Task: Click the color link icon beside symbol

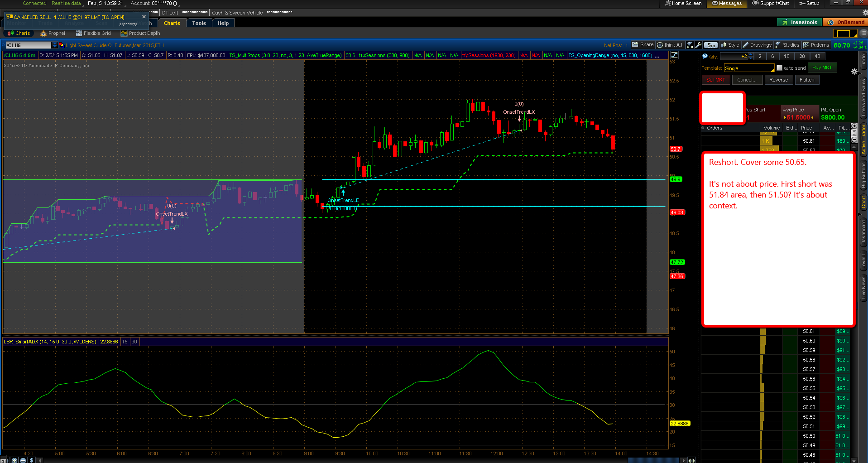Action: point(61,45)
